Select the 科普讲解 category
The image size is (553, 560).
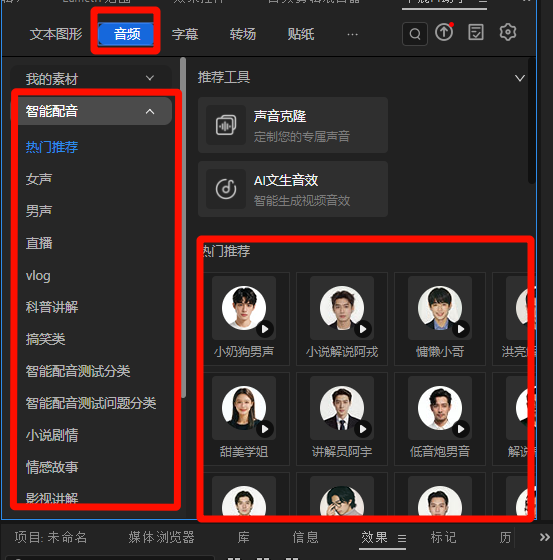pyautogui.click(x=52, y=307)
